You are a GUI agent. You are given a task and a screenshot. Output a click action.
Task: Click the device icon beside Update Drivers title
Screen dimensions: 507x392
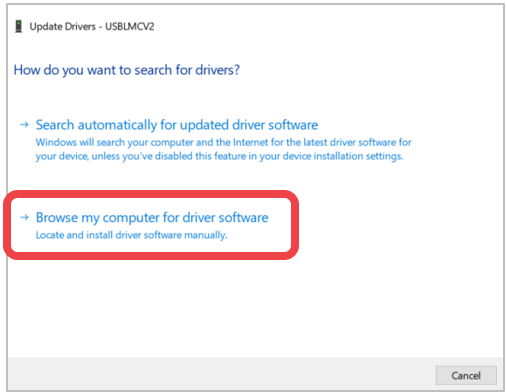[x=19, y=26]
